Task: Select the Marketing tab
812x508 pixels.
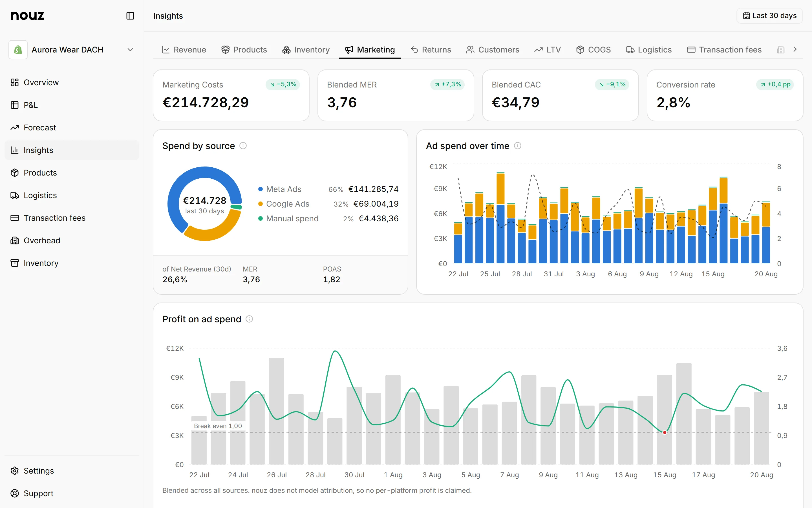Action: (370, 50)
